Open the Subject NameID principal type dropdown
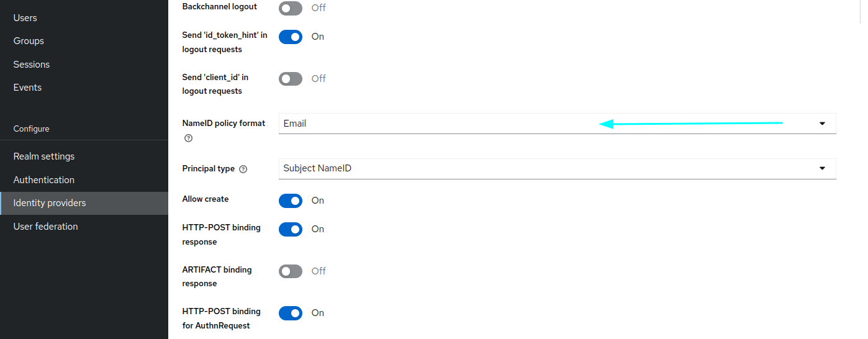The width and height of the screenshot is (868, 339). (558, 168)
